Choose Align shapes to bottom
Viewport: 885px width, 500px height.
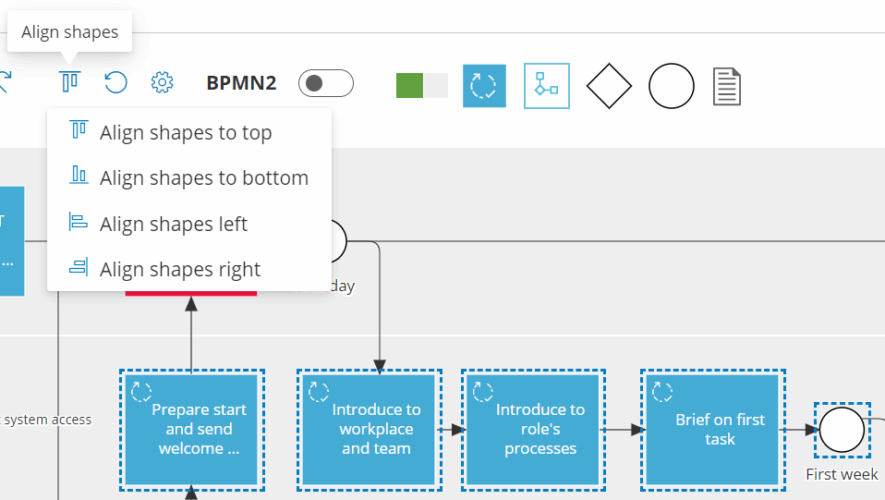[203, 178]
